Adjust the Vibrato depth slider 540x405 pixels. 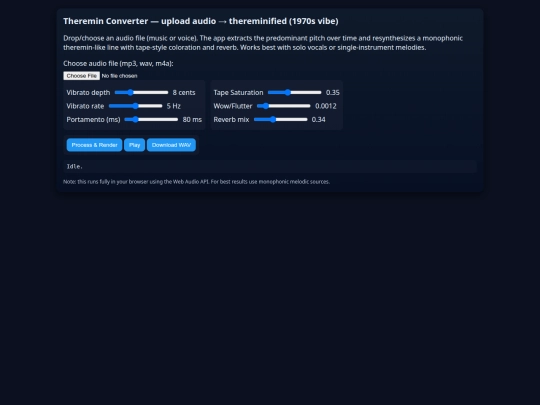(x=141, y=92)
